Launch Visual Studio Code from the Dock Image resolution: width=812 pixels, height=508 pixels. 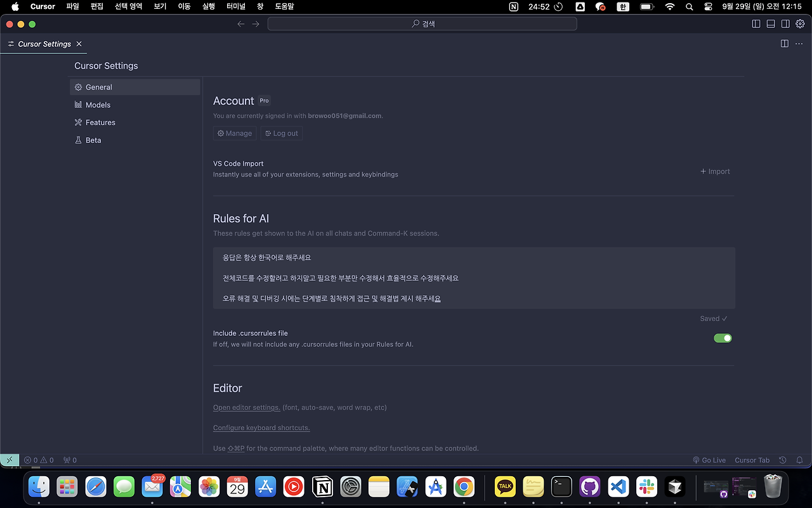tap(619, 487)
